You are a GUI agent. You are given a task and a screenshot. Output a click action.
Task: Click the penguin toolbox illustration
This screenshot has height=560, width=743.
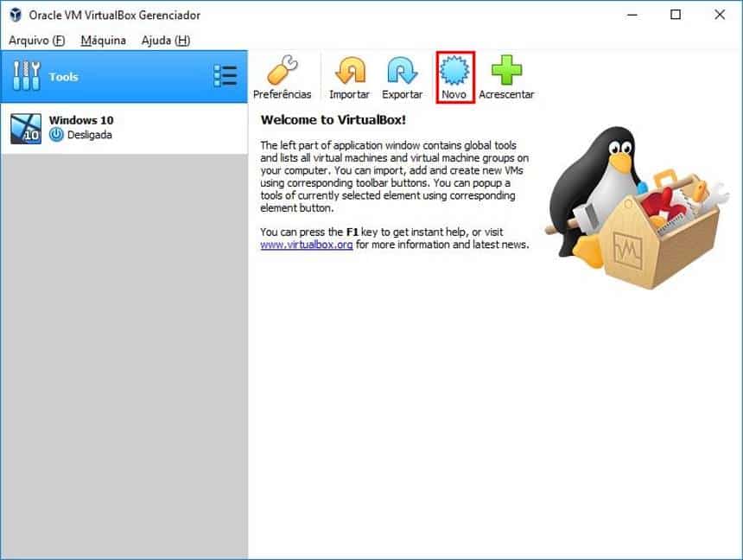pyautogui.click(x=637, y=207)
